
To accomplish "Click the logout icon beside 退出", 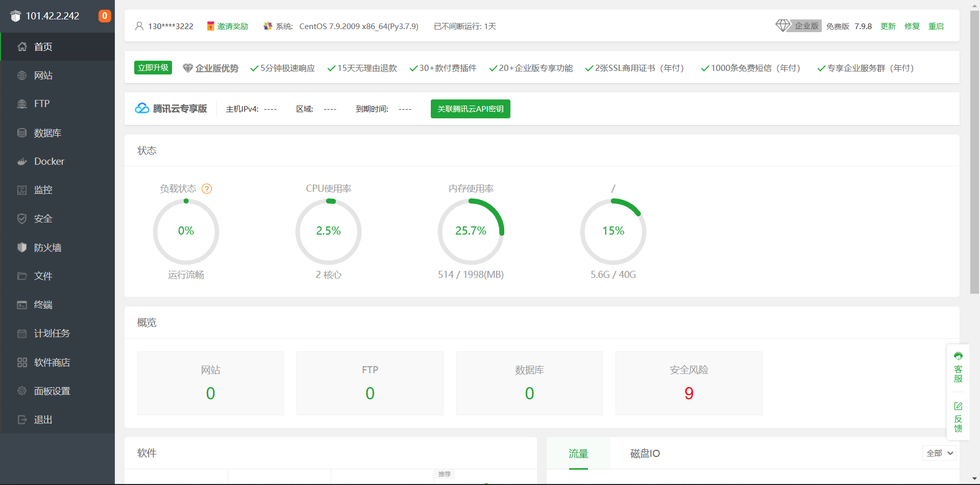I will [x=22, y=420].
